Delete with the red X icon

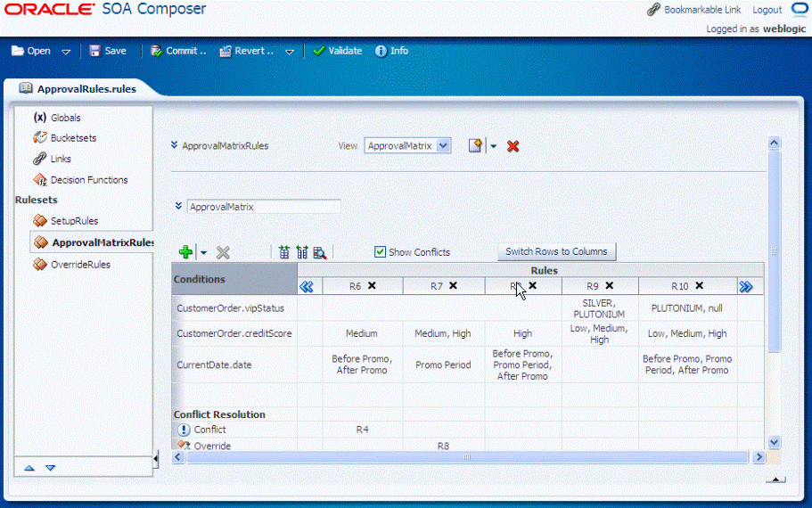(513, 146)
